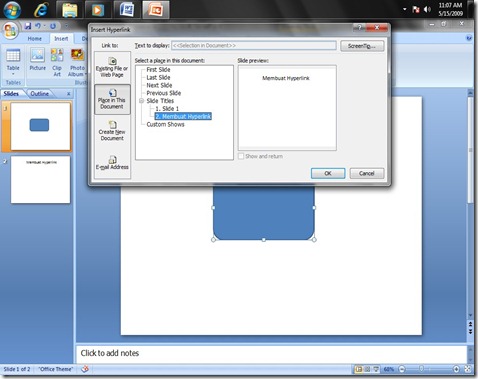Open Windows Media Player from taskbar
This screenshot has width=478, height=379.
(98, 10)
